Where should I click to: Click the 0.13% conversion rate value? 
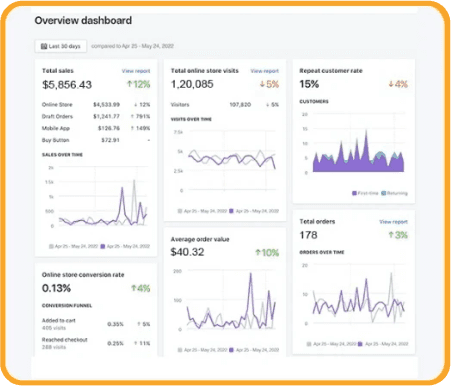click(x=56, y=288)
